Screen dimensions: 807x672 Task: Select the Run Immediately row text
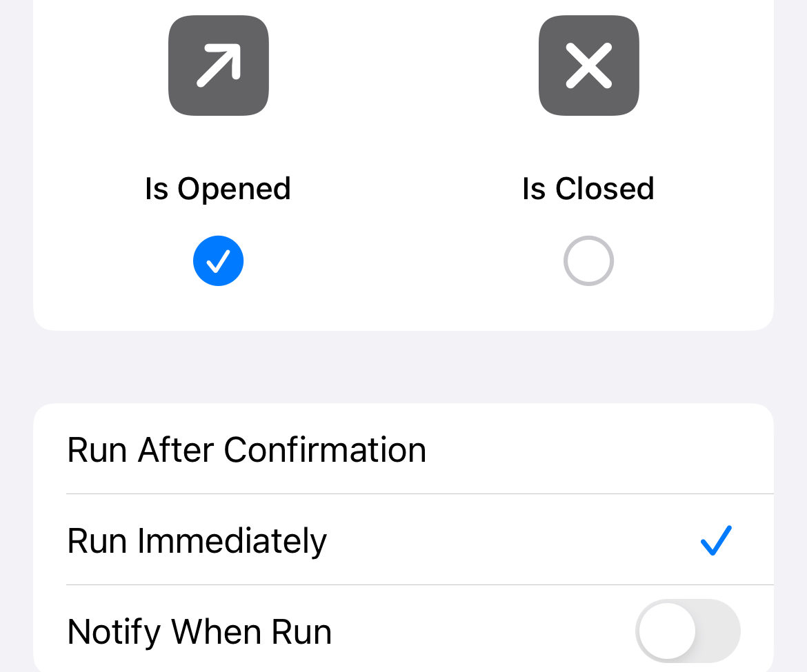click(197, 540)
